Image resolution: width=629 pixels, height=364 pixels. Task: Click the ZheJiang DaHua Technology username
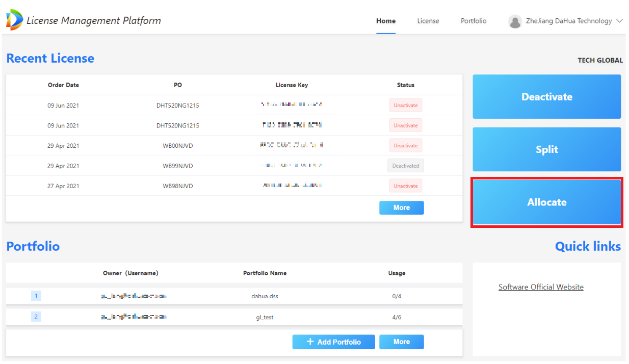(x=569, y=21)
